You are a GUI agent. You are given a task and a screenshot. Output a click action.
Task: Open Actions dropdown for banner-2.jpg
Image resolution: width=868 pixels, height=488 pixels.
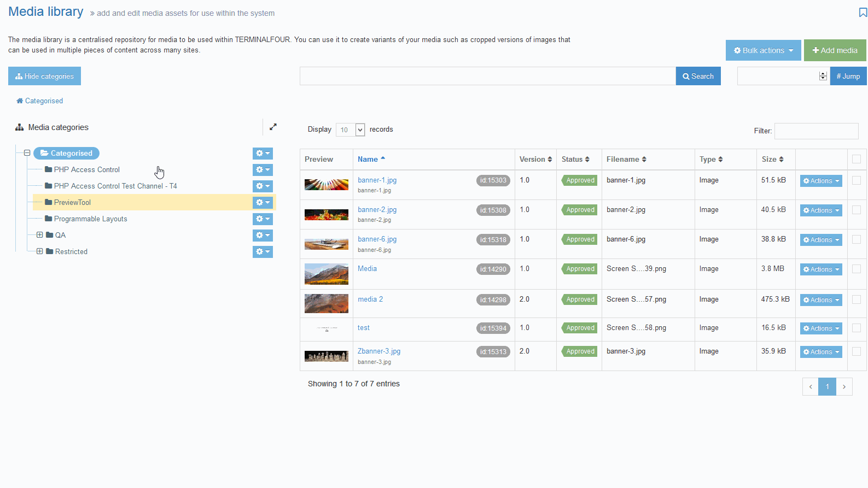click(821, 210)
